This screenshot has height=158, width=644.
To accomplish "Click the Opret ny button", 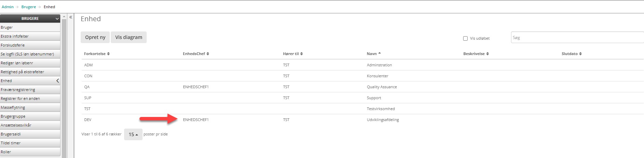I will [x=95, y=37].
